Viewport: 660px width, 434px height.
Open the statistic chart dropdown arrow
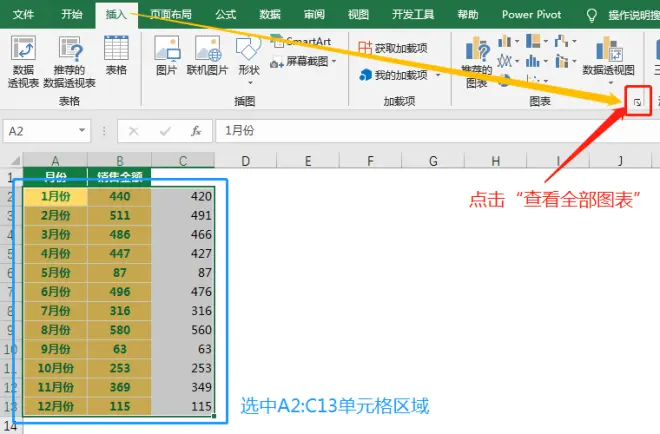546,61
